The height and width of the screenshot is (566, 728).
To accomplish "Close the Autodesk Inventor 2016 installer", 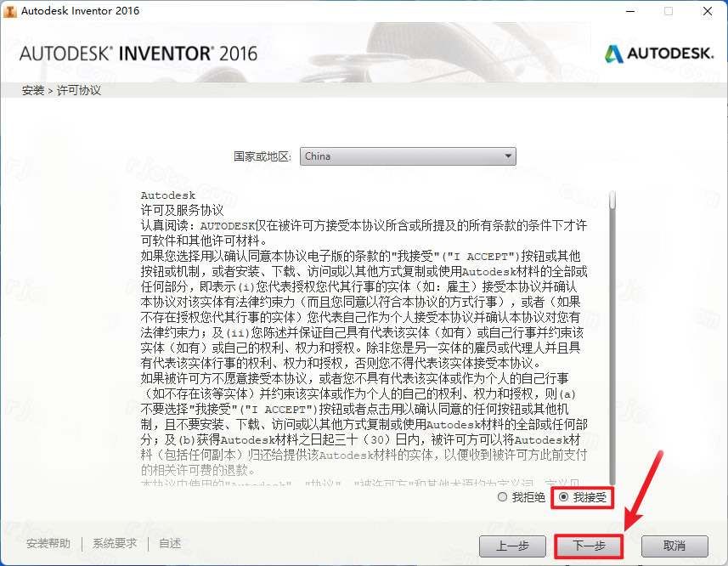I will (x=707, y=11).
